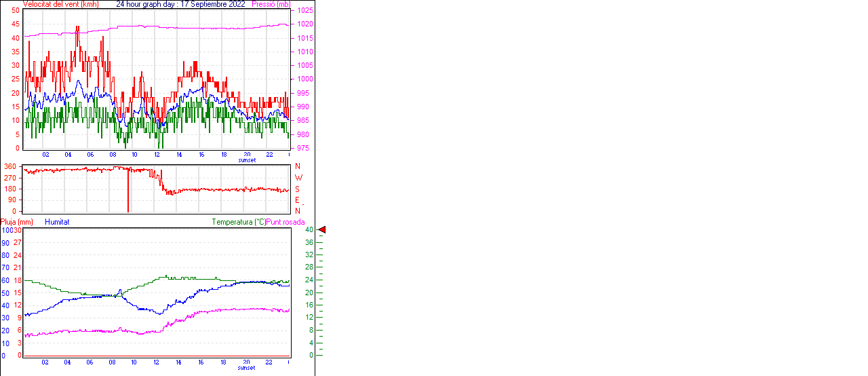Click the 975 value on pressure axis
Viewport: 868px width, 376px height.
(x=302, y=148)
